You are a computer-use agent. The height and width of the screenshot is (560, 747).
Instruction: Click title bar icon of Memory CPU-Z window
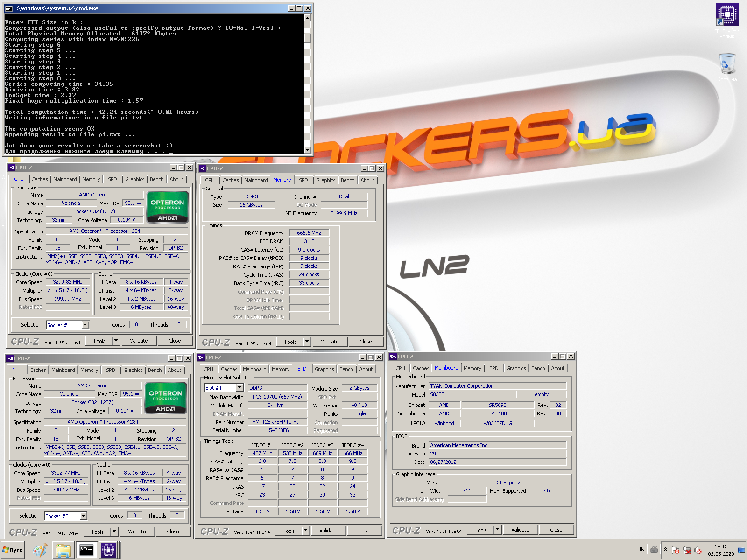tap(203, 168)
